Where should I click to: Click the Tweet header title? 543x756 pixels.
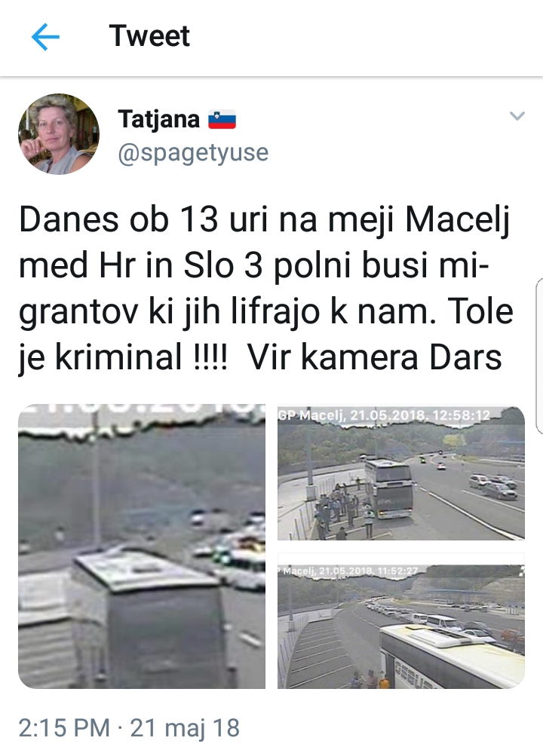(149, 35)
